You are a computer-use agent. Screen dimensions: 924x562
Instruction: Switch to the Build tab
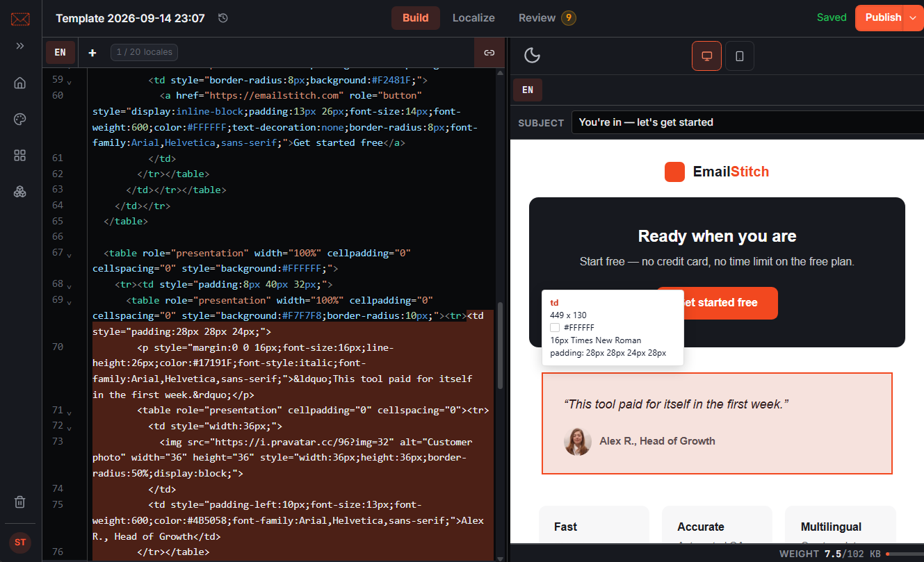point(416,18)
